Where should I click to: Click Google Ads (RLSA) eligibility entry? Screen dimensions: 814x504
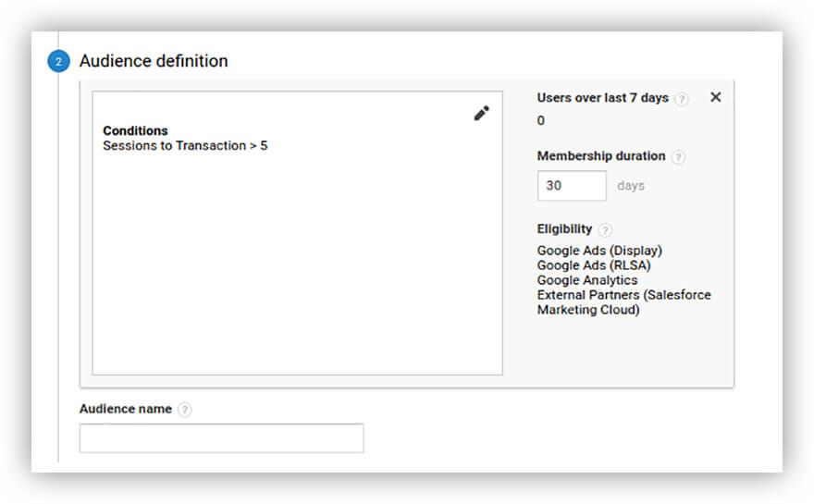tap(595, 265)
